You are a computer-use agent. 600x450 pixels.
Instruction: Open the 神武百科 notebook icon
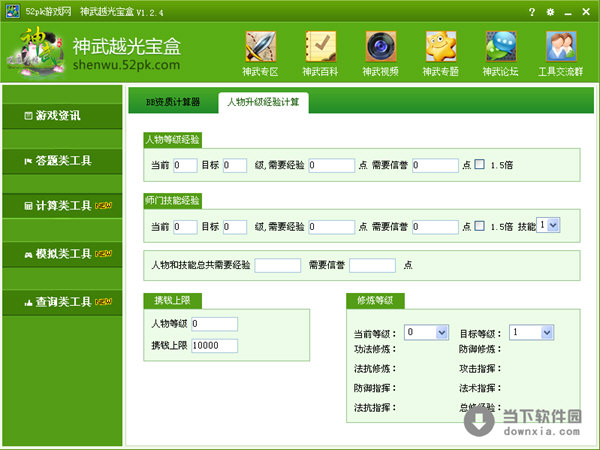tap(321, 46)
